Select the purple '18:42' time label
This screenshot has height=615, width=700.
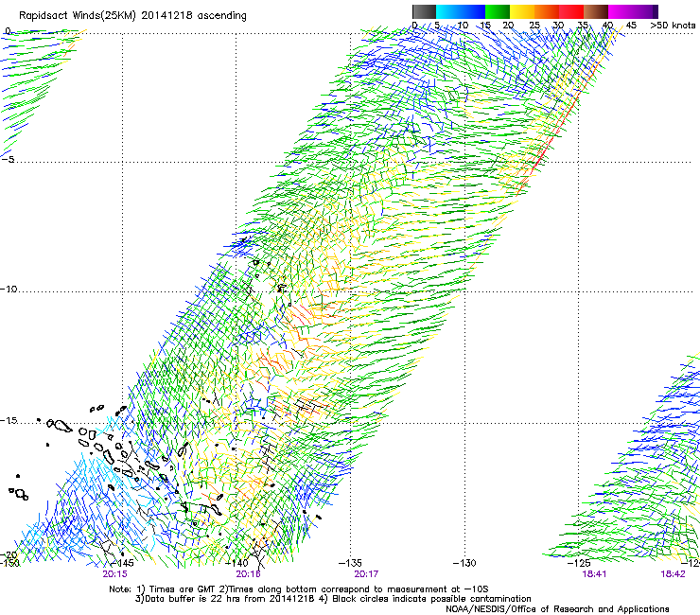pos(673,574)
